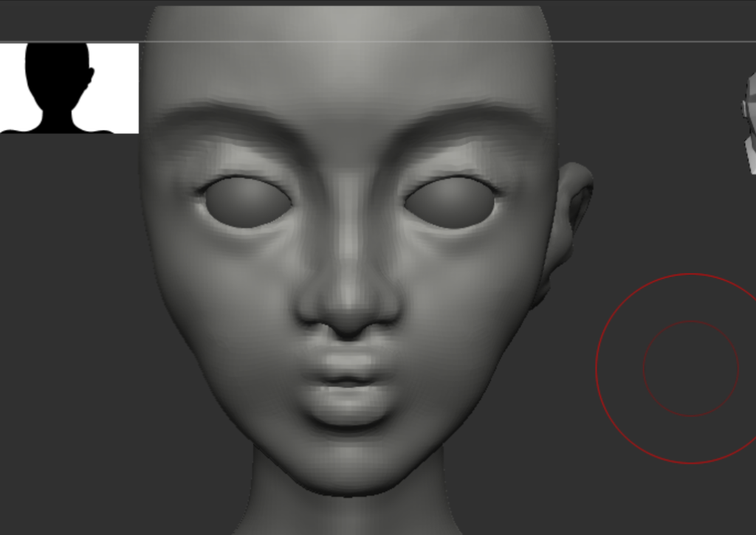The width and height of the screenshot is (756, 535).
Task: Click the black silhouette thumbnail preview
Action: coord(69,88)
